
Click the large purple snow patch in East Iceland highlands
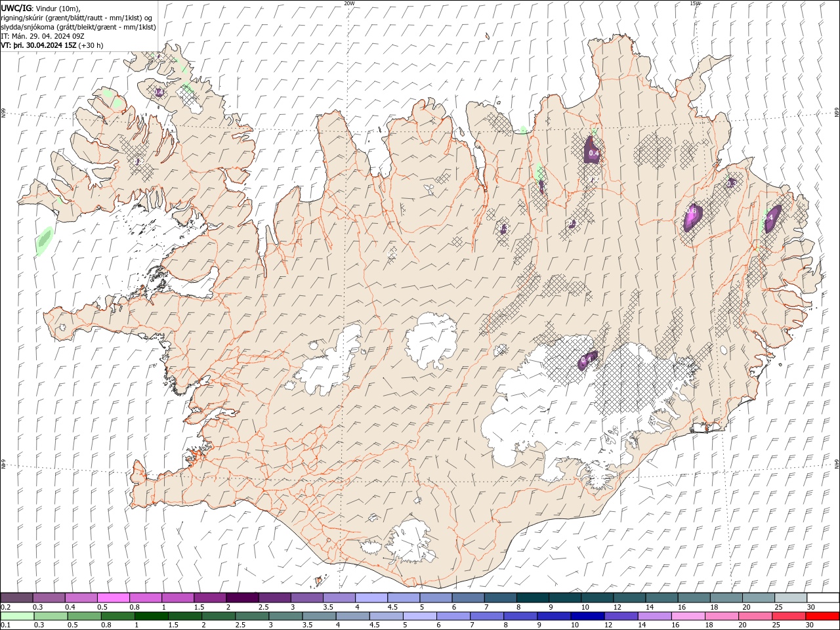tap(692, 217)
